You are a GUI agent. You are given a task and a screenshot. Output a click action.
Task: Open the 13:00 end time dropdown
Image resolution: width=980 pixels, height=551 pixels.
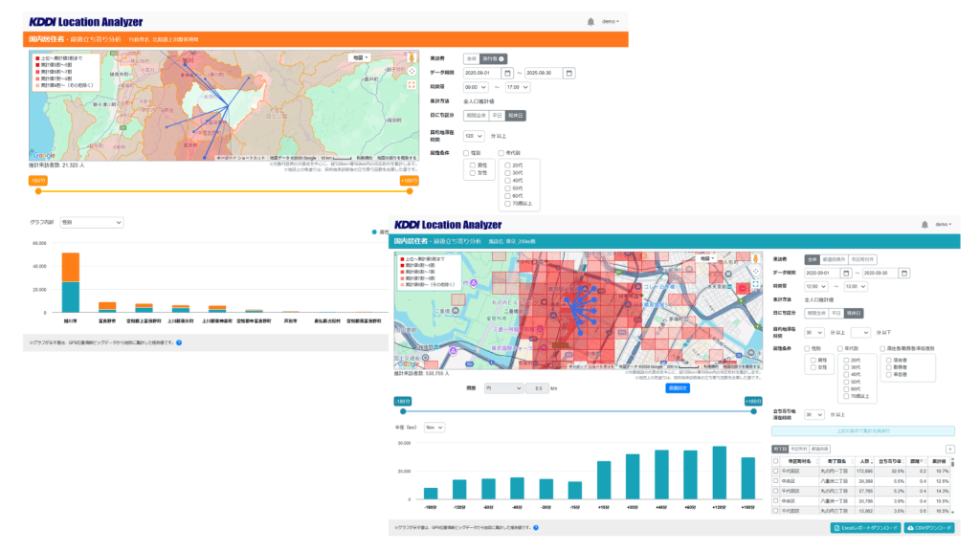856,286
